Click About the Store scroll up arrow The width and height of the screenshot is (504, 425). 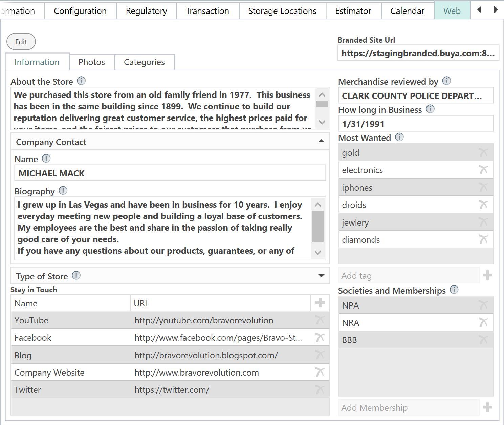[x=322, y=95]
